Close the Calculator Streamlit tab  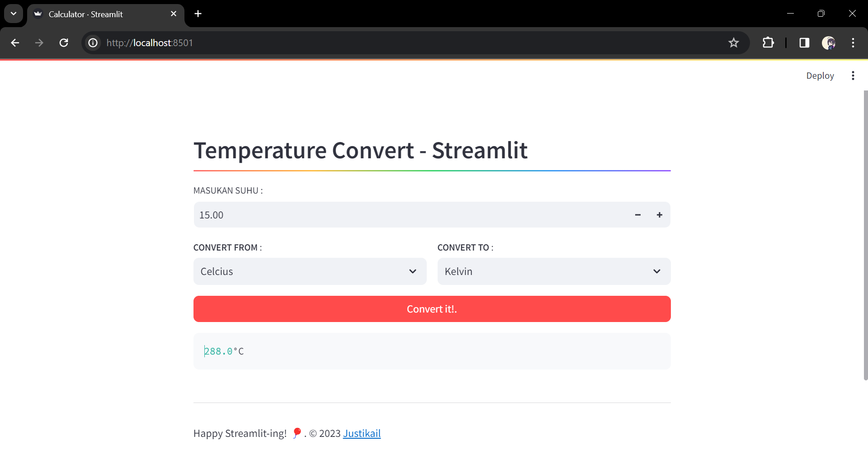[174, 14]
